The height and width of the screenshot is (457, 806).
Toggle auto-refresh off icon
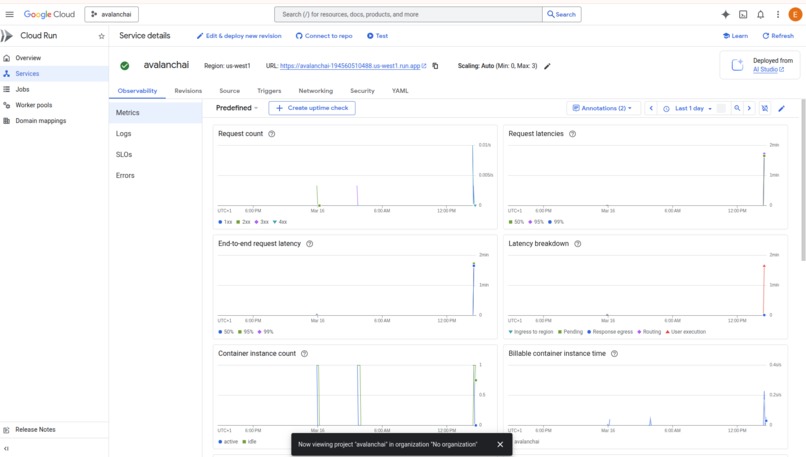click(x=765, y=108)
